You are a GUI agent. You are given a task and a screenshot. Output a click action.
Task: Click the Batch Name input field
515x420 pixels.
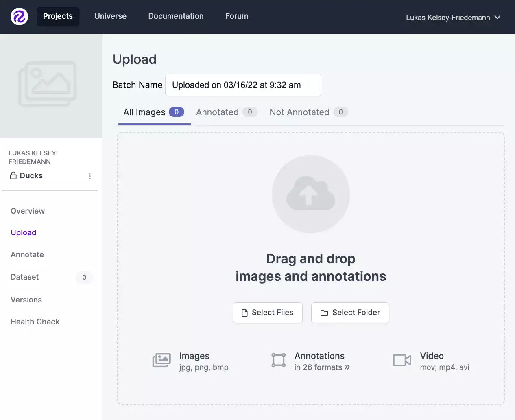point(243,85)
